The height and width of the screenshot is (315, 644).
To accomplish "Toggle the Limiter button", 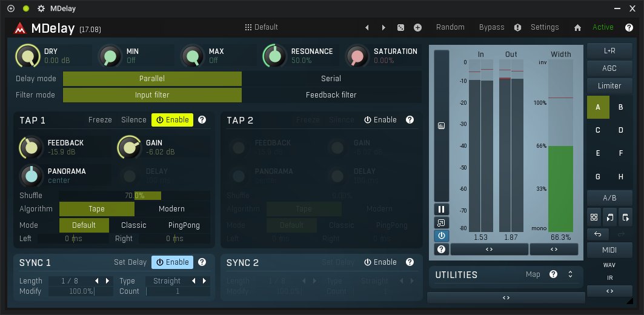I will tap(609, 86).
